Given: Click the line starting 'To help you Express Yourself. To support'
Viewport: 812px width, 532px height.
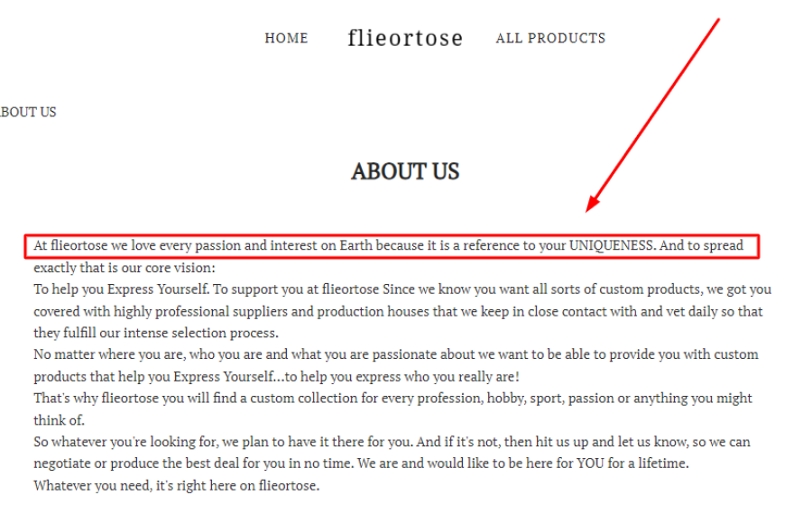Looking at the screenshot, I should point(402,289).
